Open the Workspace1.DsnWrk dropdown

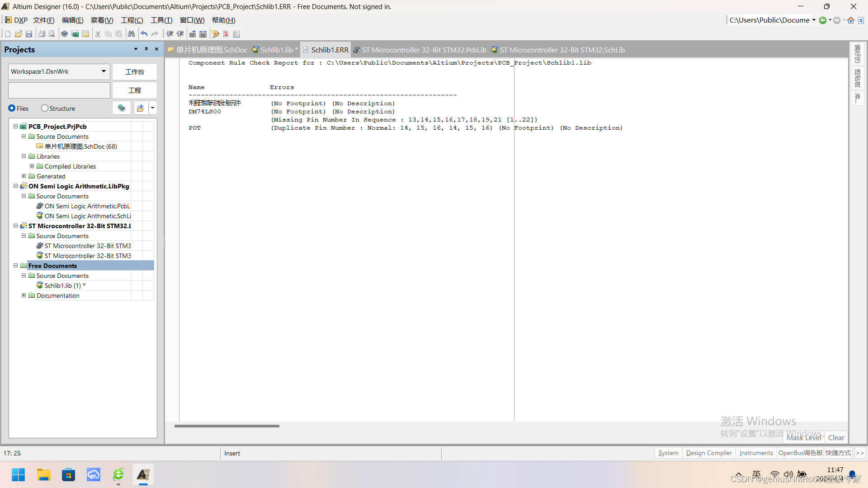click(x=104, y=71)
